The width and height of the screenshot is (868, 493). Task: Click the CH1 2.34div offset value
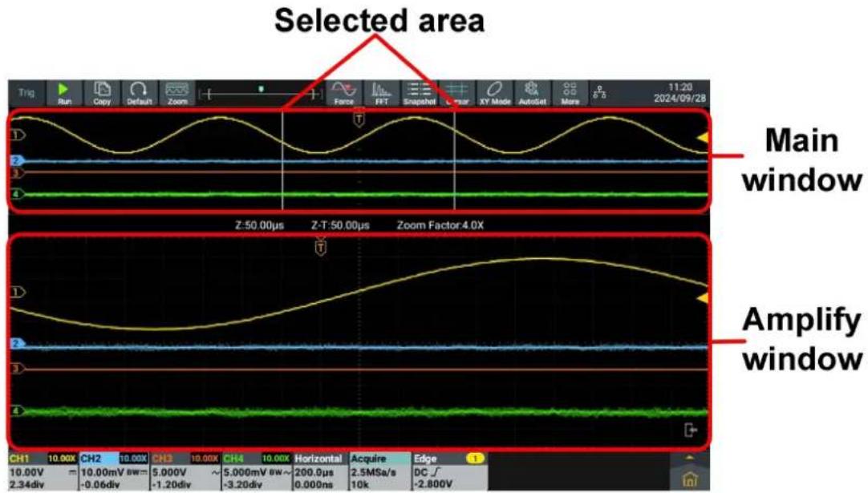tap(26, 484)
